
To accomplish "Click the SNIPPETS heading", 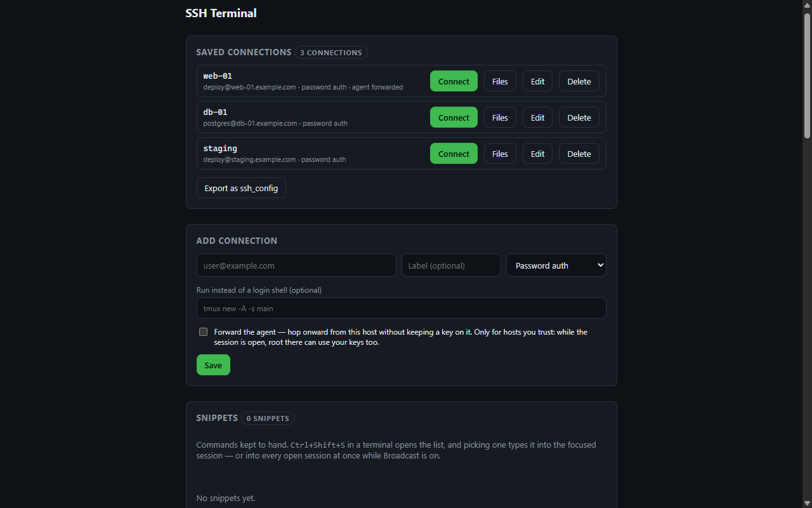I will (217, 418).
